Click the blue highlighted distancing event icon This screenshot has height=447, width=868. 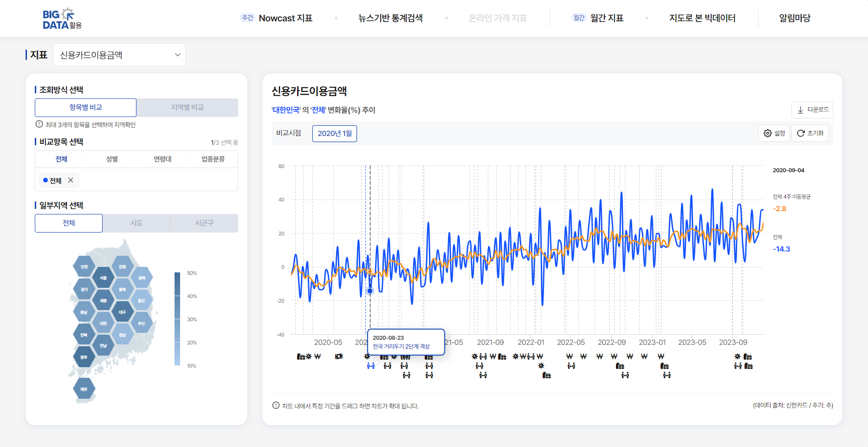[370, 366]
